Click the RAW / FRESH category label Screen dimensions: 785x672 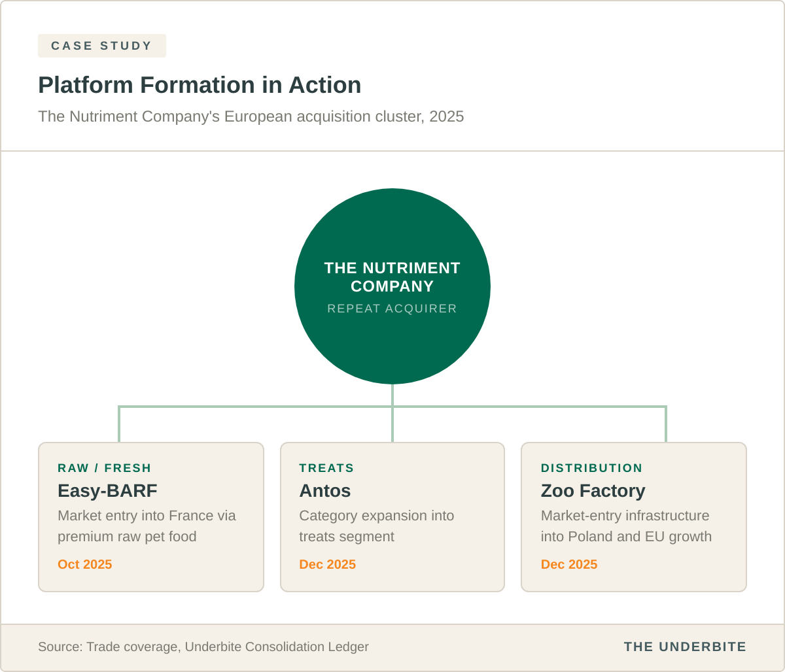(x=105, y=468)
